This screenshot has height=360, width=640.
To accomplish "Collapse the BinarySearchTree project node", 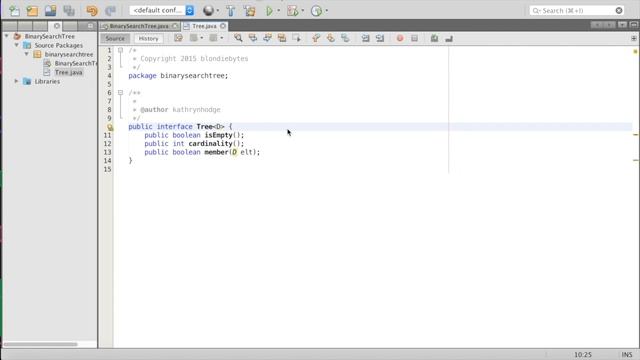I will [x=7, y=36].
